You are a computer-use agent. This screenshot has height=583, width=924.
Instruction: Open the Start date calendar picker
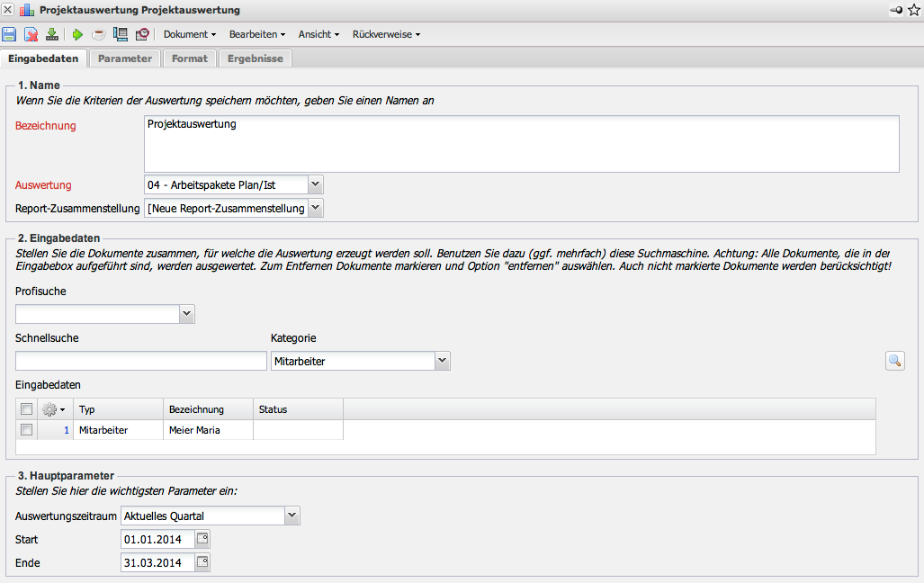point(202,540)
